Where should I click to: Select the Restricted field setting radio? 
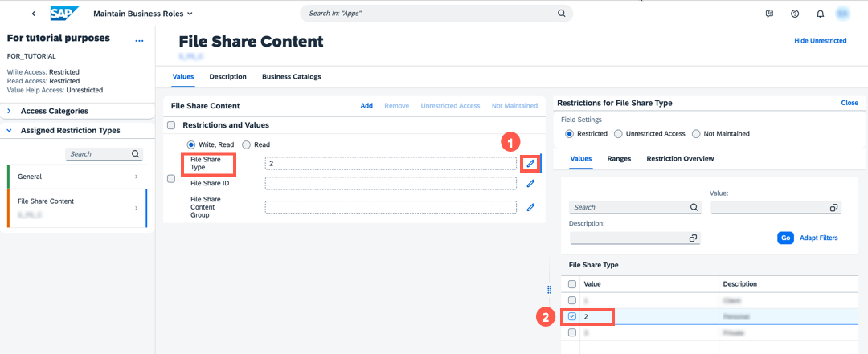point(570,134)
